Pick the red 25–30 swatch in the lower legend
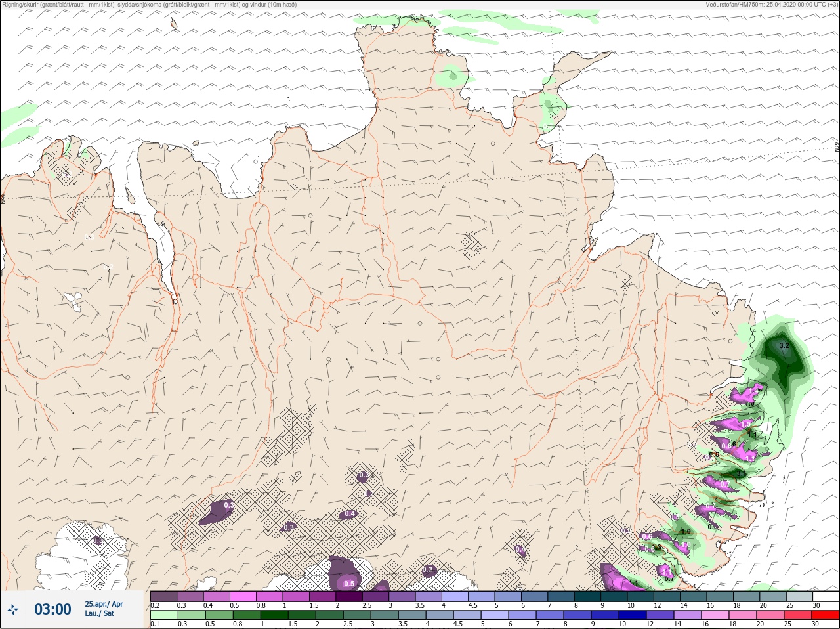 pos(824,615)
